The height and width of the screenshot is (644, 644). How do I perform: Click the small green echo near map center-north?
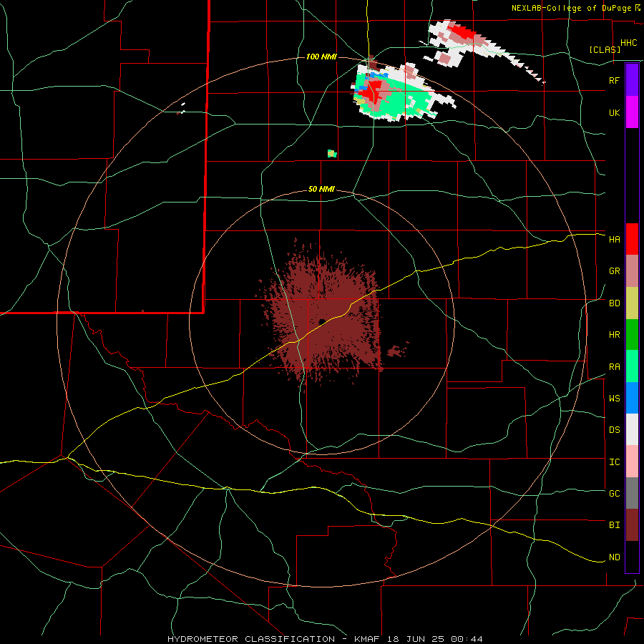coord(332,154)
